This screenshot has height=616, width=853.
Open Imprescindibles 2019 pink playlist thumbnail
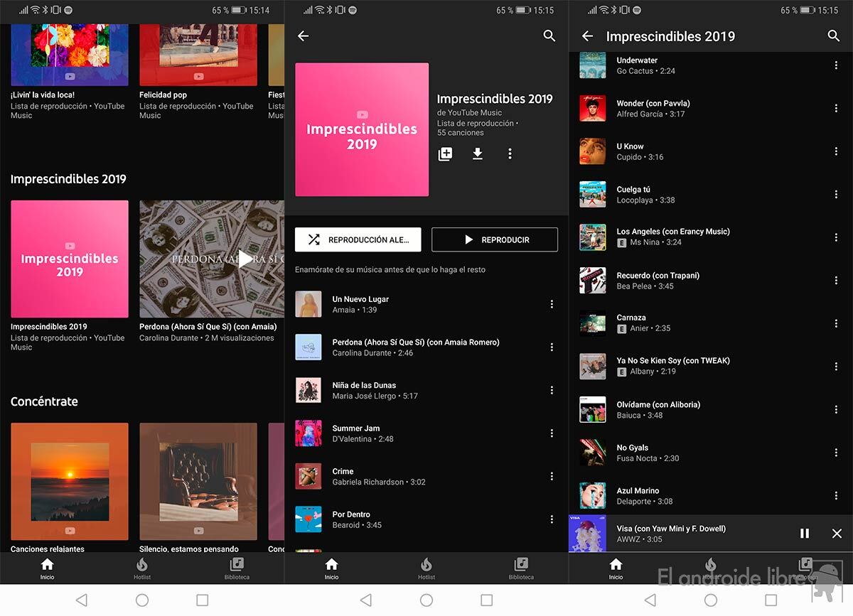click(x=70, y=259)
